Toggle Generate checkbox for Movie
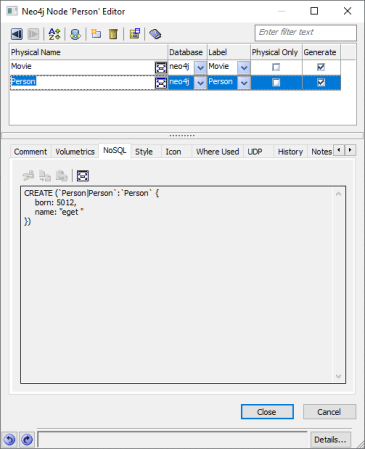365x449 pixels. pos(321,67)
